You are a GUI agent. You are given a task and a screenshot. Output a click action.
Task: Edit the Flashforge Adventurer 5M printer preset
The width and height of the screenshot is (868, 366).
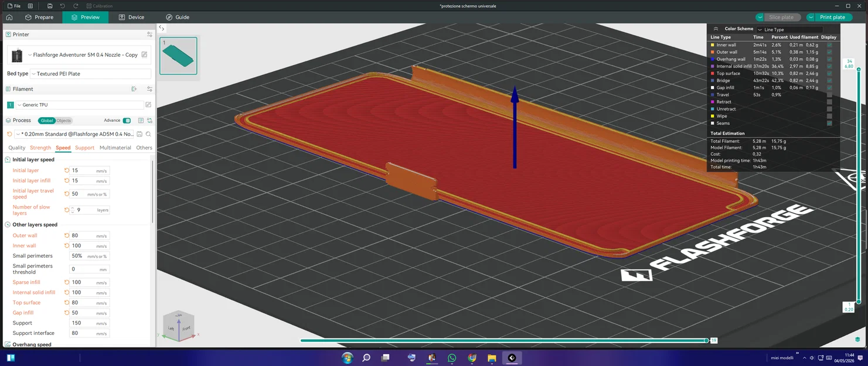(144, 54)
